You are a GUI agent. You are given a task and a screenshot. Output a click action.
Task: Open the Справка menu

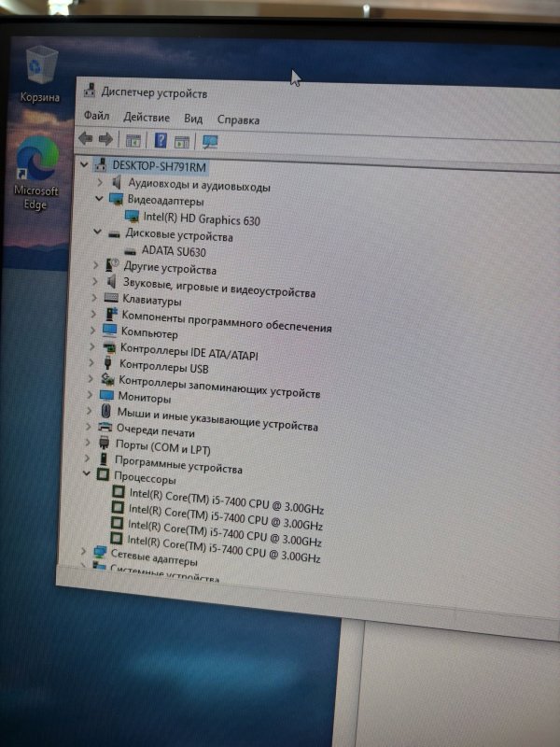tap(238, 120)
